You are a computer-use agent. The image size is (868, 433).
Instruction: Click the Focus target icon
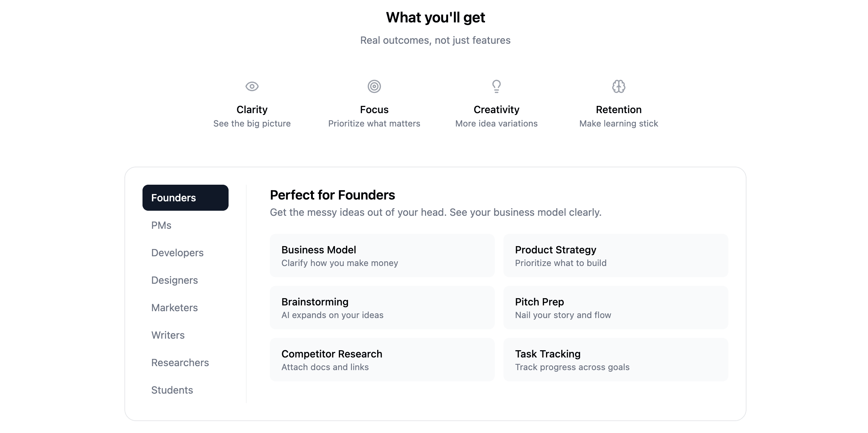click(374, 86)
